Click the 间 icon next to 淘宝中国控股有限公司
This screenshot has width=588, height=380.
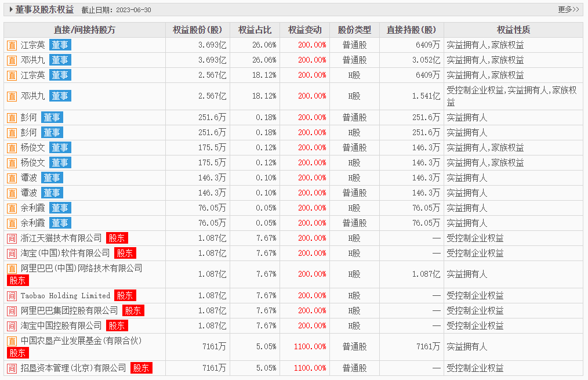12,325
